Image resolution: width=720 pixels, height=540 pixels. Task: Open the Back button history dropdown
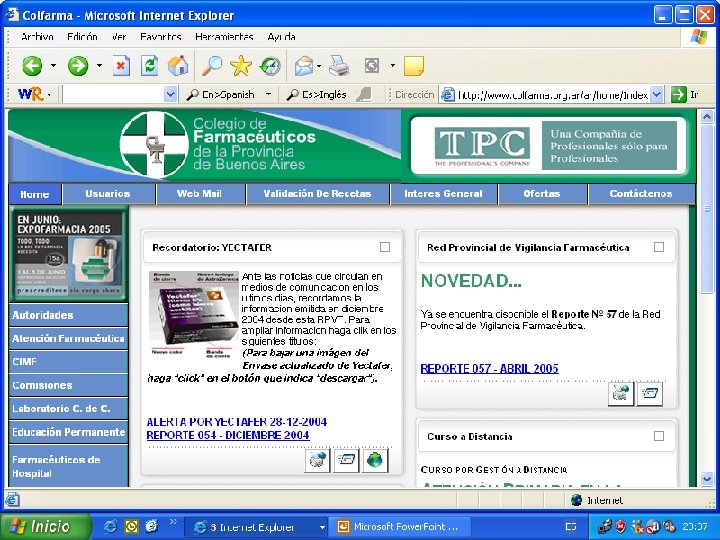[x=53, y=66]
